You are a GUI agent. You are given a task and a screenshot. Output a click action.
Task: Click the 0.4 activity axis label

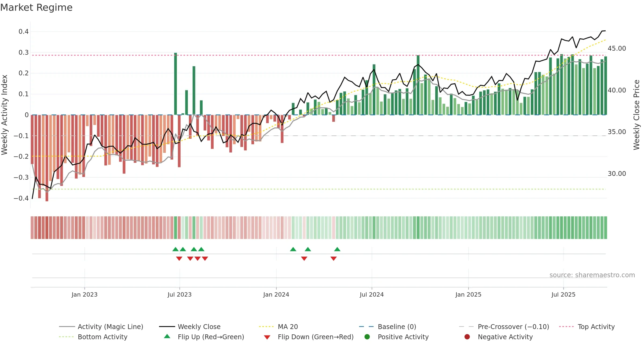click(x=24, y=32)
